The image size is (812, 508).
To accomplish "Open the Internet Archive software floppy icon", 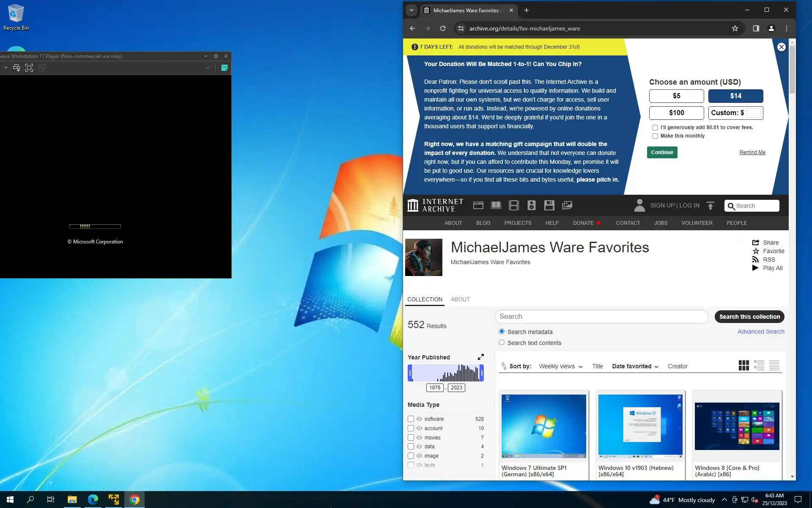I will [x=549, y=205].
